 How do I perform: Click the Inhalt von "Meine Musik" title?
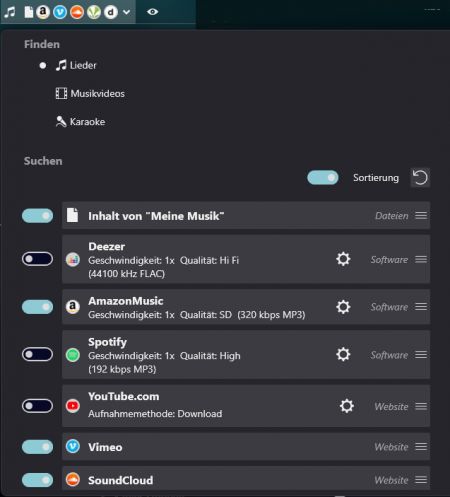[x=156, y=216]
